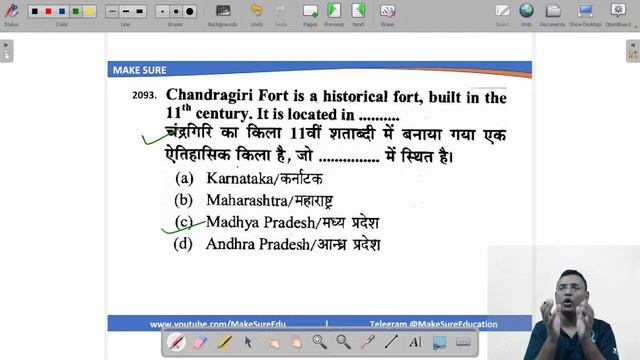The width and height of the screenshot is (640, 360).
Task: Select the Capture part of screen tool
Action: point(439,342)
